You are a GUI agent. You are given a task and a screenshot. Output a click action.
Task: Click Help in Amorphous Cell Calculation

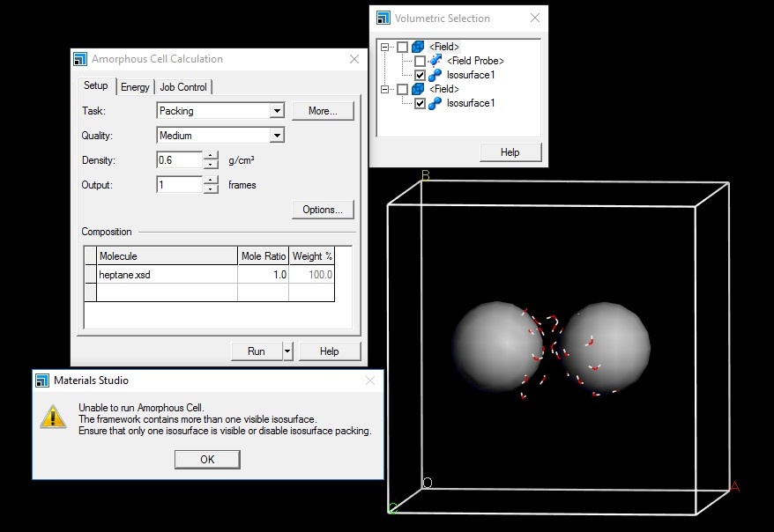(329, 351)
